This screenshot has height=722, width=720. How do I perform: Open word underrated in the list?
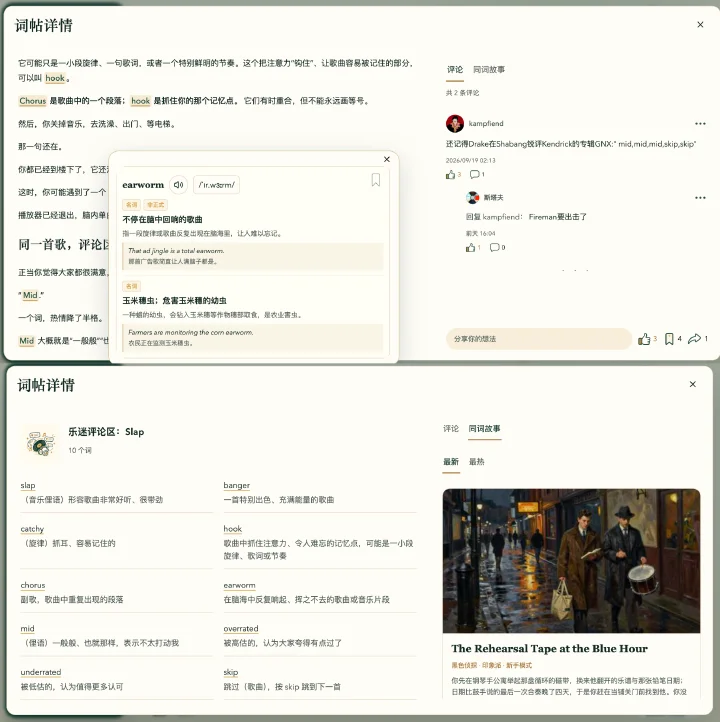pos(41,672)
